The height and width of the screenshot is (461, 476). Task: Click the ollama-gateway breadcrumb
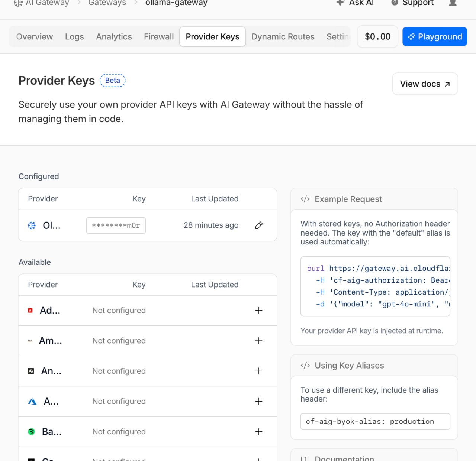pyautogui.click(x=176, y=3)
